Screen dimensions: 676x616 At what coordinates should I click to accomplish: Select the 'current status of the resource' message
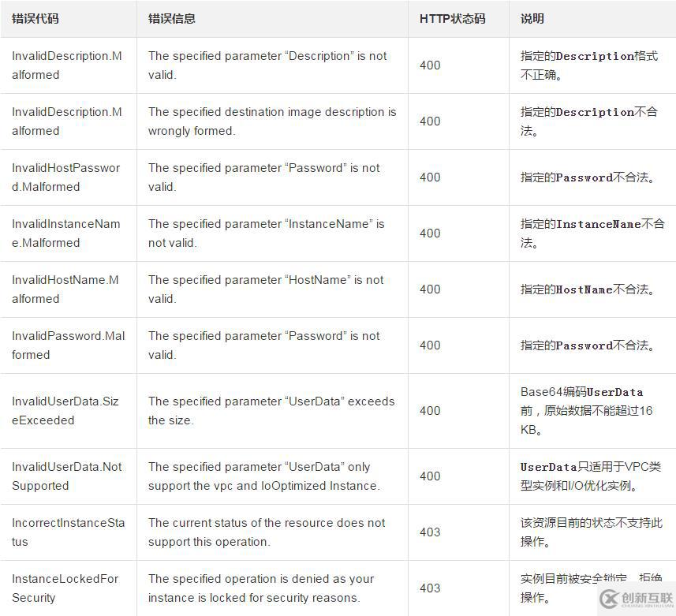click(x=267, y=532)
